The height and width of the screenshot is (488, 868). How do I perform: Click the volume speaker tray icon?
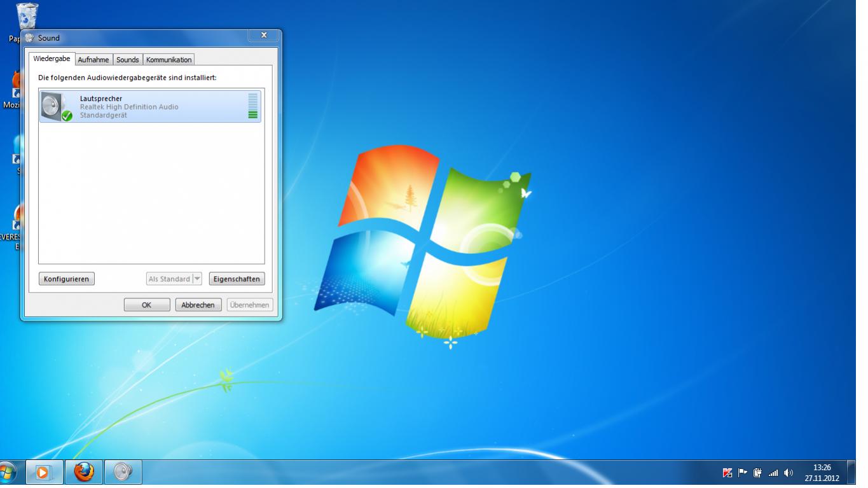pyautogui.click(x=789, y=473)
